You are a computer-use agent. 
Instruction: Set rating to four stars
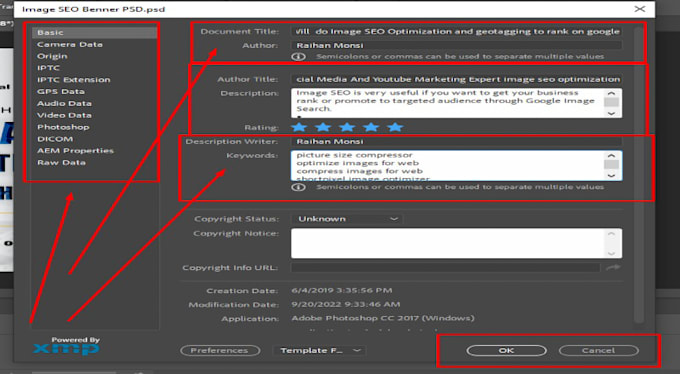click(x=371, y=127)
